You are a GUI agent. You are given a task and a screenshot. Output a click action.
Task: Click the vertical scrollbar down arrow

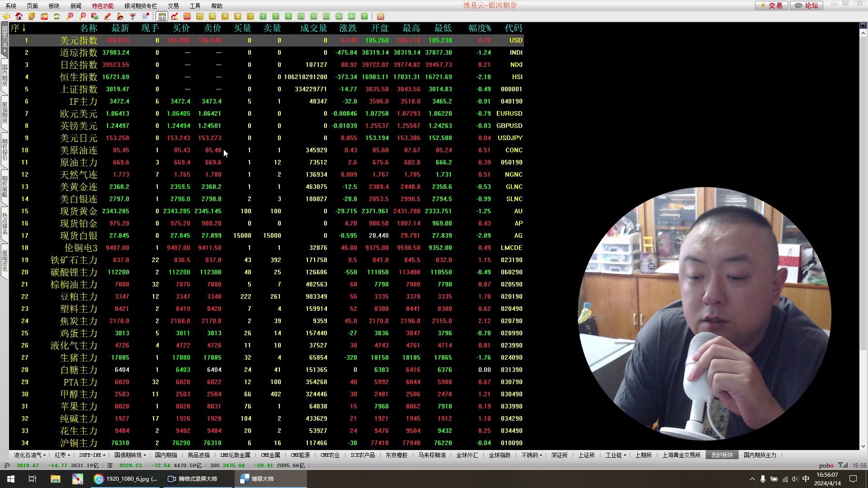pyautogui.click(x=863, y=446)
